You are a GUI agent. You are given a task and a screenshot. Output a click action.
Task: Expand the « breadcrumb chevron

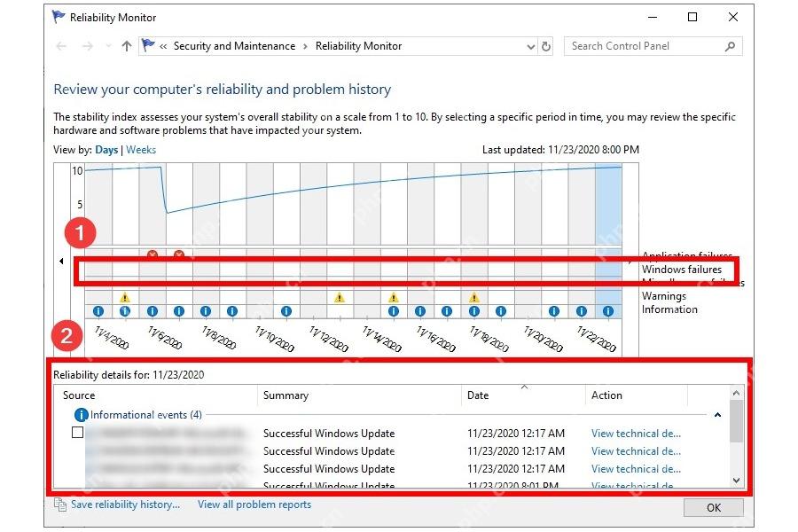click(163, 46)
